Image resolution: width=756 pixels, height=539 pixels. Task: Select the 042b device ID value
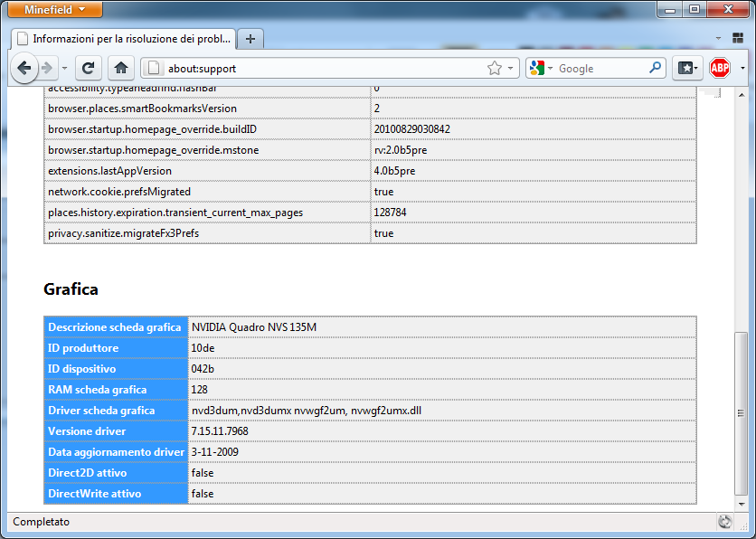(203, 369)
